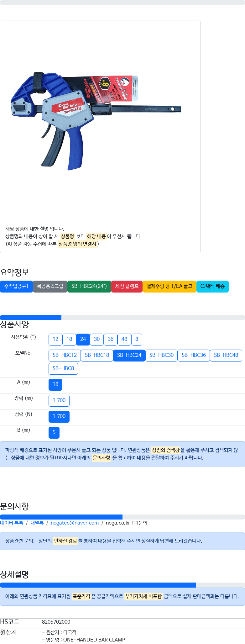Click the highlighted 표준가격 text
Screen dimensions: 245x644
click(x=81, y=596)
